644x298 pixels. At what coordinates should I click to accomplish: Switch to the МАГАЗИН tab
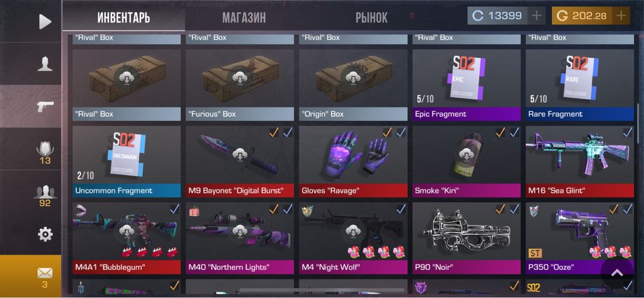pos(244,17)
